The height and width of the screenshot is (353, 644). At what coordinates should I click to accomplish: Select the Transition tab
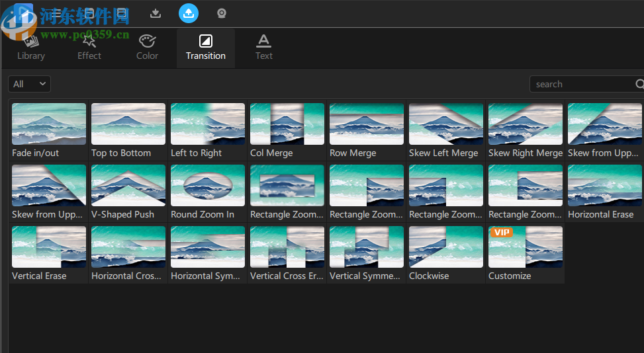coord(206,48)
